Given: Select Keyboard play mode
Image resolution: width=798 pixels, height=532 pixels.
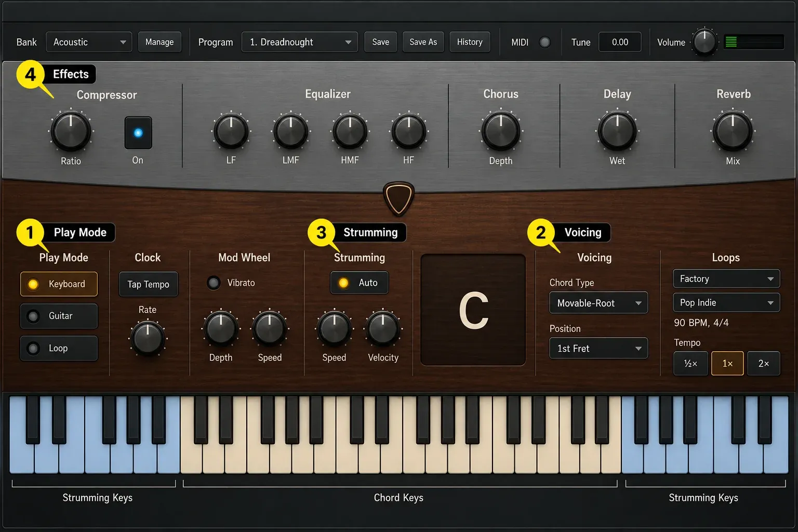Looking at the screenshot, I should (59, 284).
